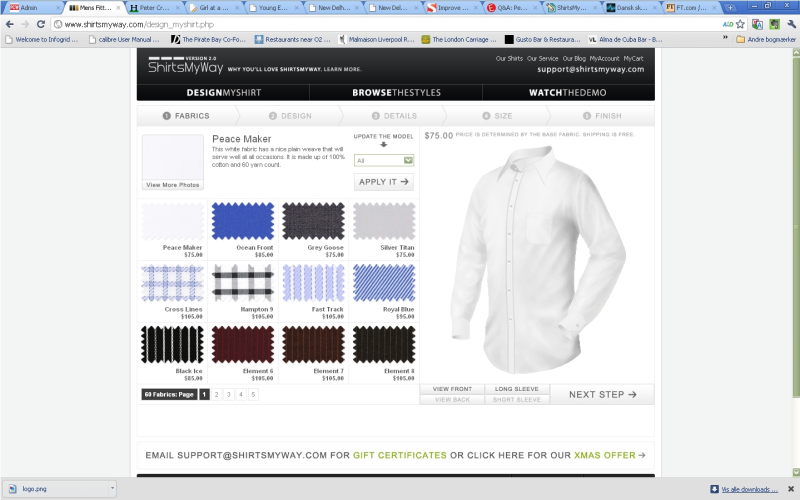Go to fabrics page 5
The width and height of the screenshot is (800, 500).
[253, 394]
